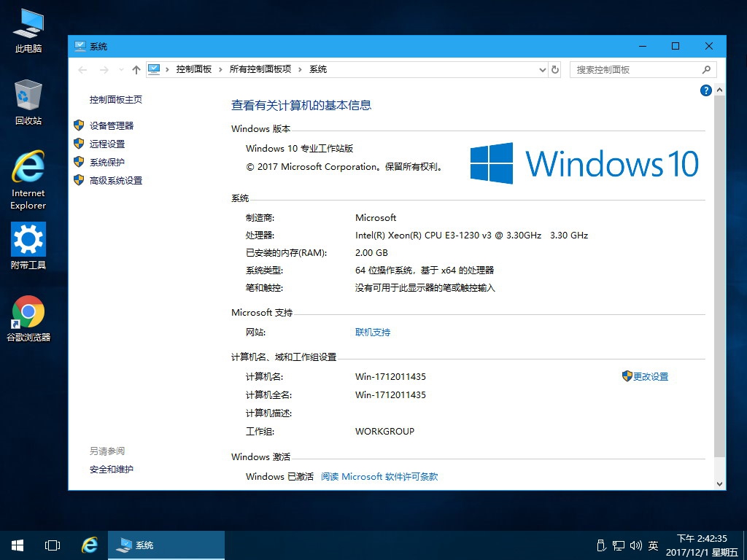Minimize the 系统 window

coord(643,46)
